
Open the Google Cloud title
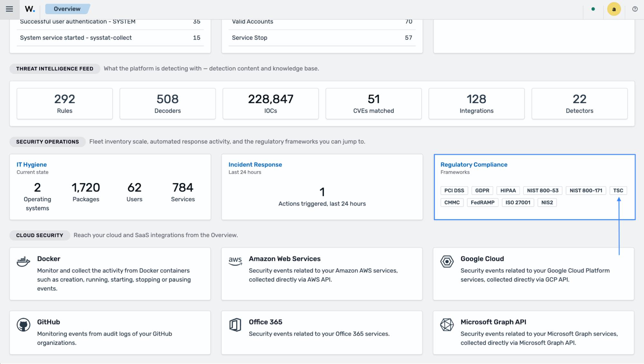click(482, 259)
